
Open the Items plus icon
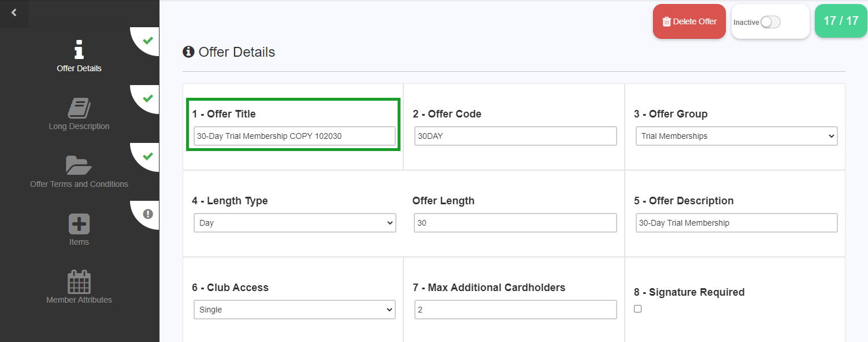coord(79,224)
